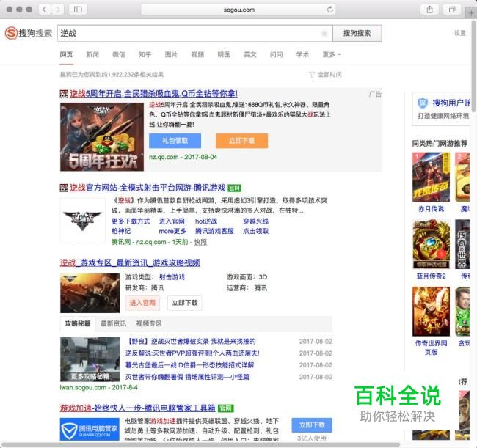Open the 灭世者带你嗨翻暑假 article link
The height and width of the screenshot is (448, 477).
(187, 377)
